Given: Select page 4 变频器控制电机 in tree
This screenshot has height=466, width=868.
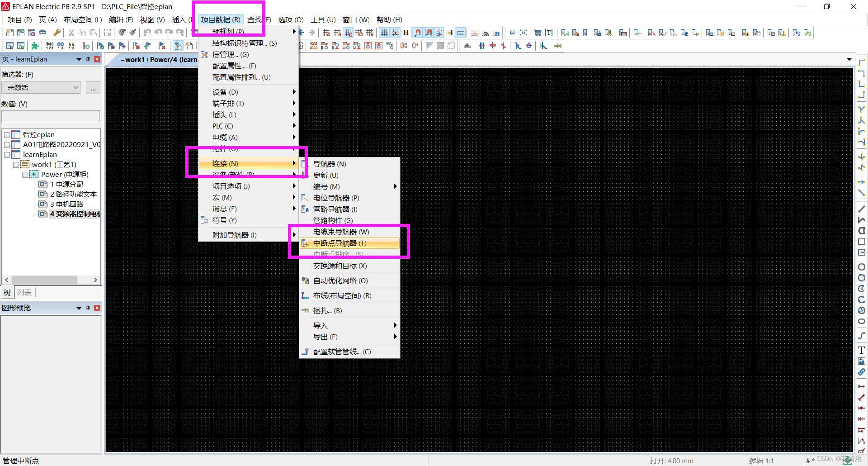Looking at the screenshot, I should [x=75, y=214].
